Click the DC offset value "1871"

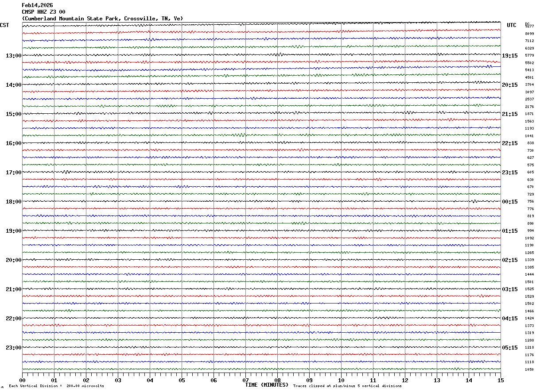[529, 114]
